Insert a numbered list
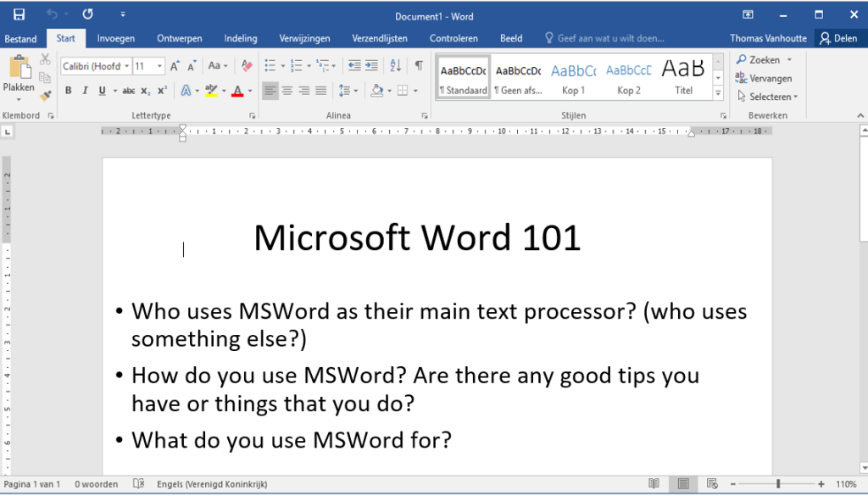868x496 pixels. click(297, 66)
